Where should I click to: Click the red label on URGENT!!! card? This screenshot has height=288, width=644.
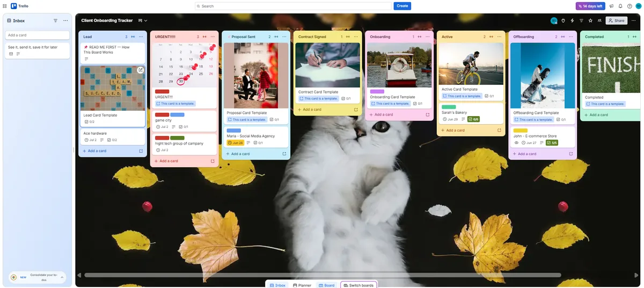point(162,92)
